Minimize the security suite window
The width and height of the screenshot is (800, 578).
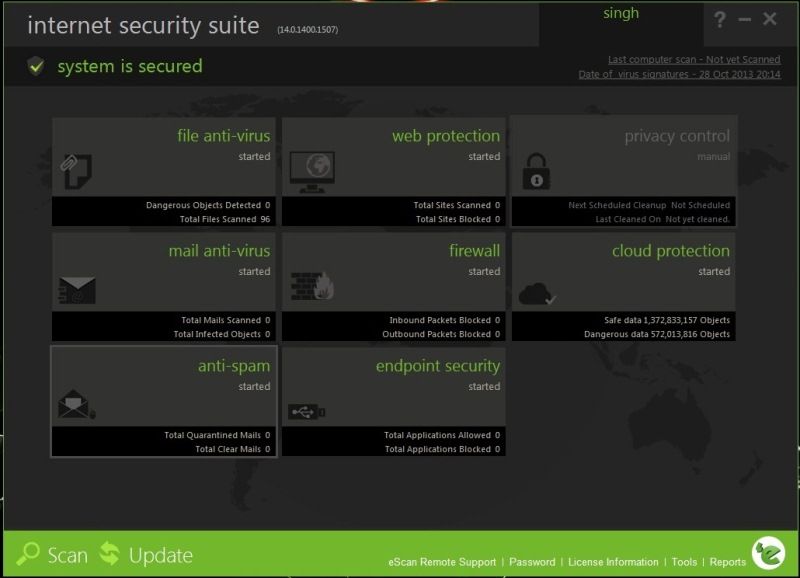tap(744, 19)
